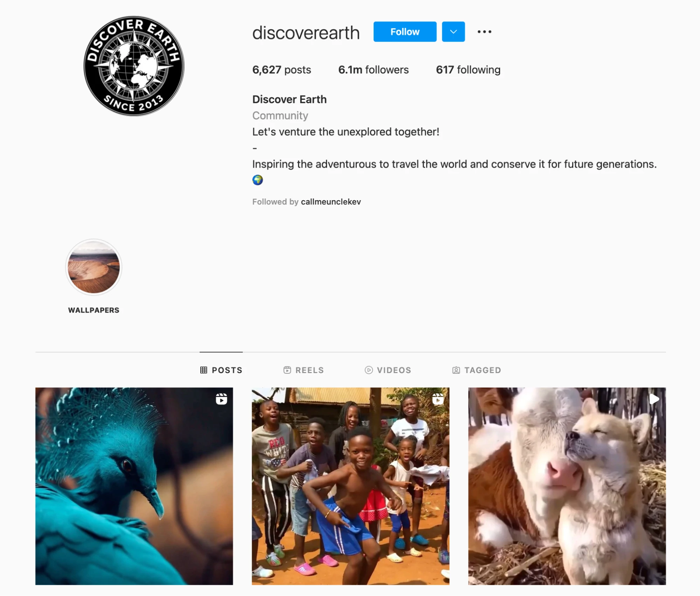Click the person tag icon beside TAGGED
Viewport: 700px width, 596px height.
click(x=456, y=370)
